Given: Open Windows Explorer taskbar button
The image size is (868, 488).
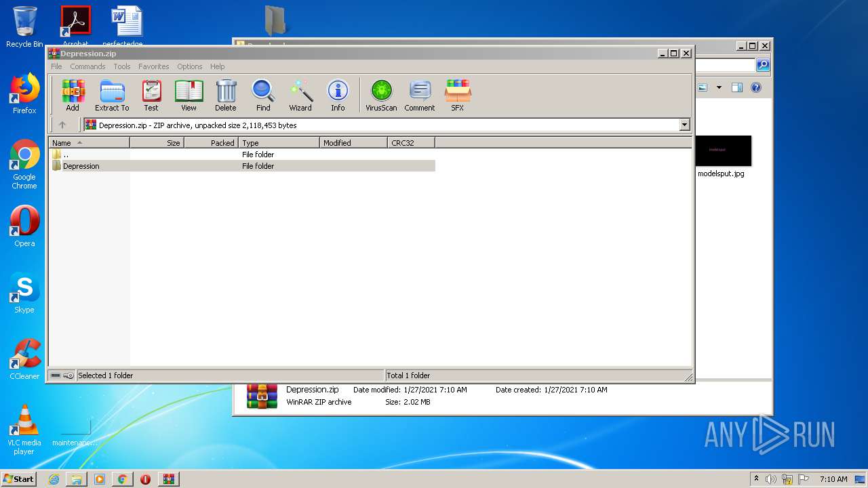Looking at the screenshot, I should 77,479.
